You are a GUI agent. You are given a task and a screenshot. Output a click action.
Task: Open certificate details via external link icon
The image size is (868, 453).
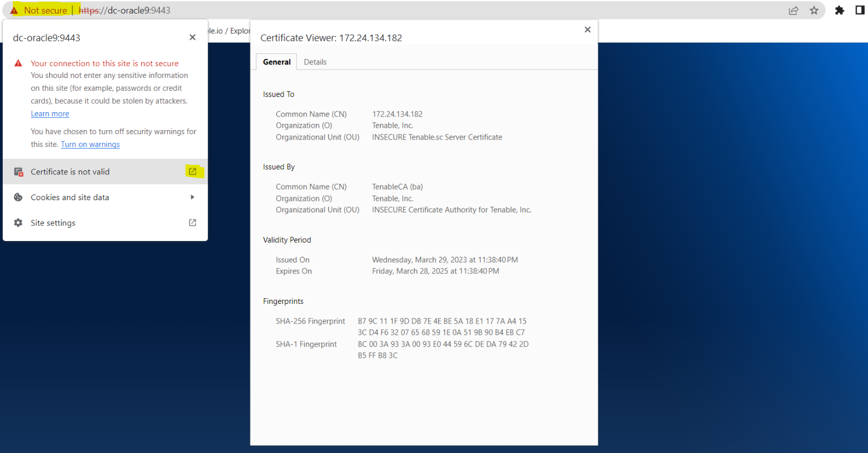click(x=192, y=172)
